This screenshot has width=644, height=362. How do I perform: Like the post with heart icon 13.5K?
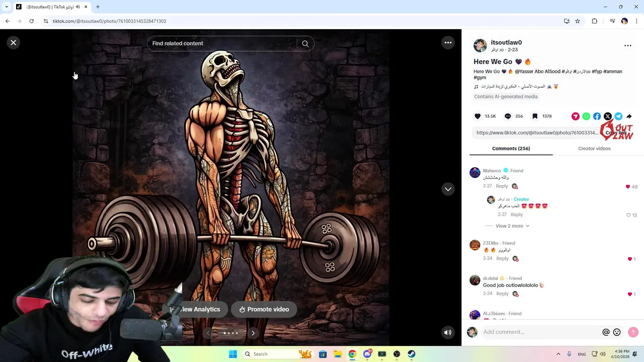(477, 116)
